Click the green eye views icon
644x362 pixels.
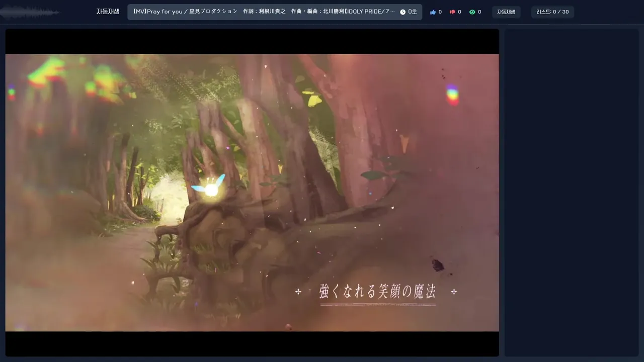[x=472, y=12]
